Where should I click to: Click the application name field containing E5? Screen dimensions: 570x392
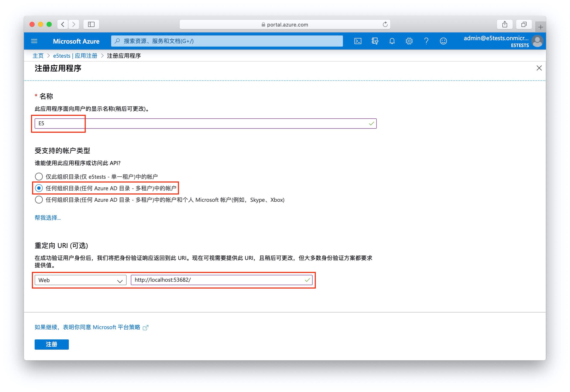tap(206, 123)
